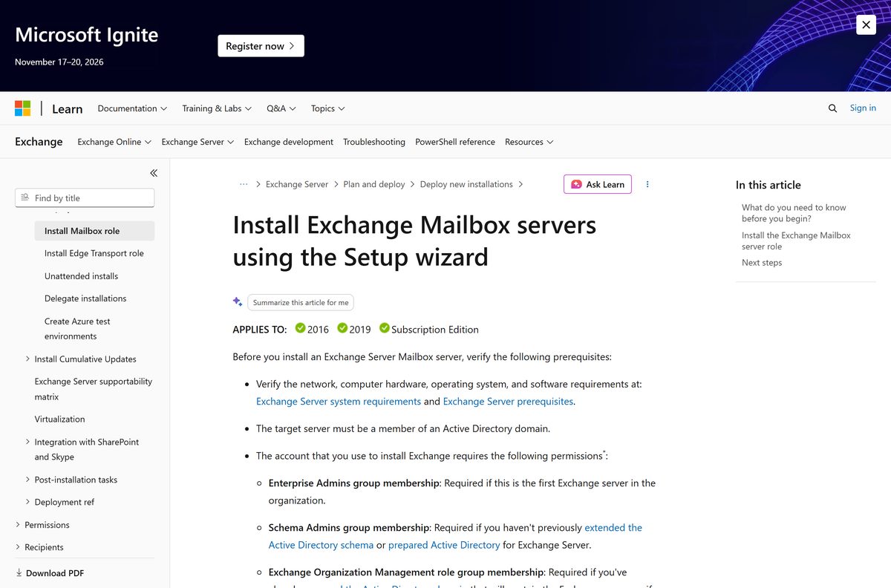Click the article title heading
Screen dimensions: 891x588
click(414, 241)
